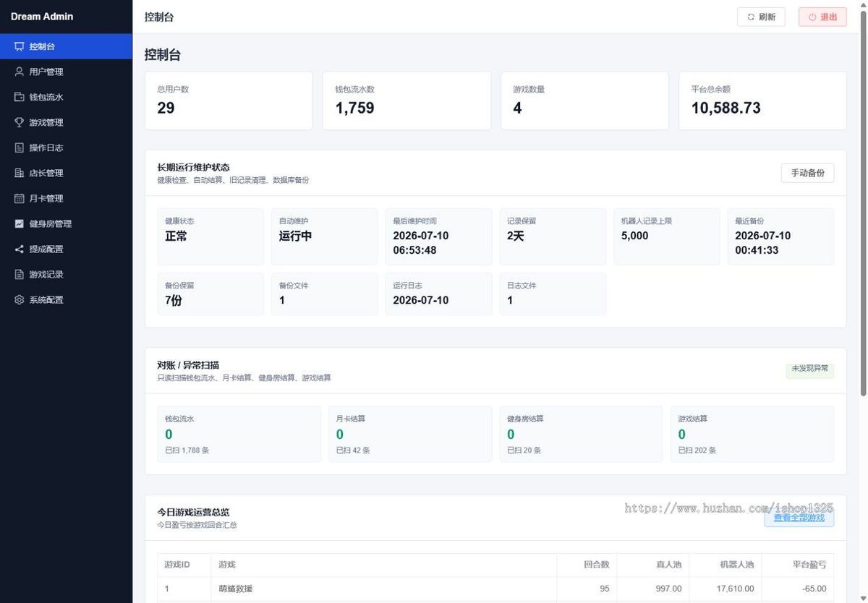Screen dimensions: 868x603
Task: Click the 未发现异常 status badge
Action: coord(810,369)
